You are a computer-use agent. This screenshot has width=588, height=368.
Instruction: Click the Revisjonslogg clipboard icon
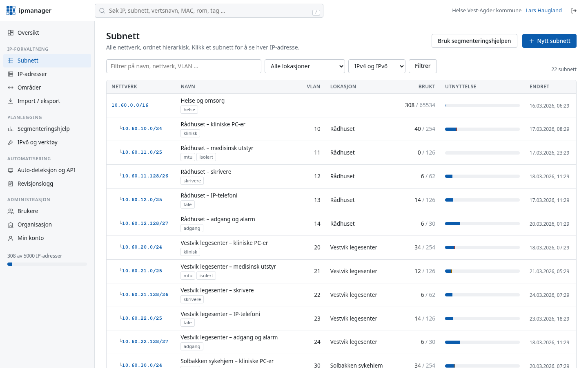pos(11,184)
